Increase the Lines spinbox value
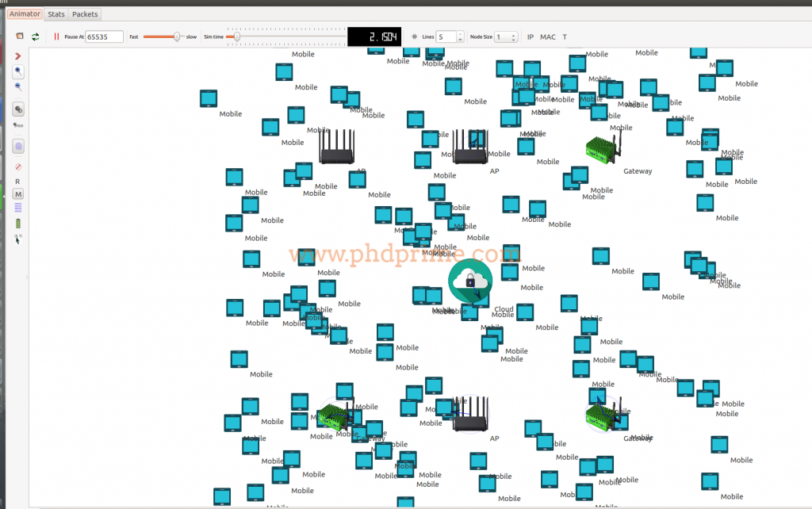812x509 pixels. click(x=460, y=33)
